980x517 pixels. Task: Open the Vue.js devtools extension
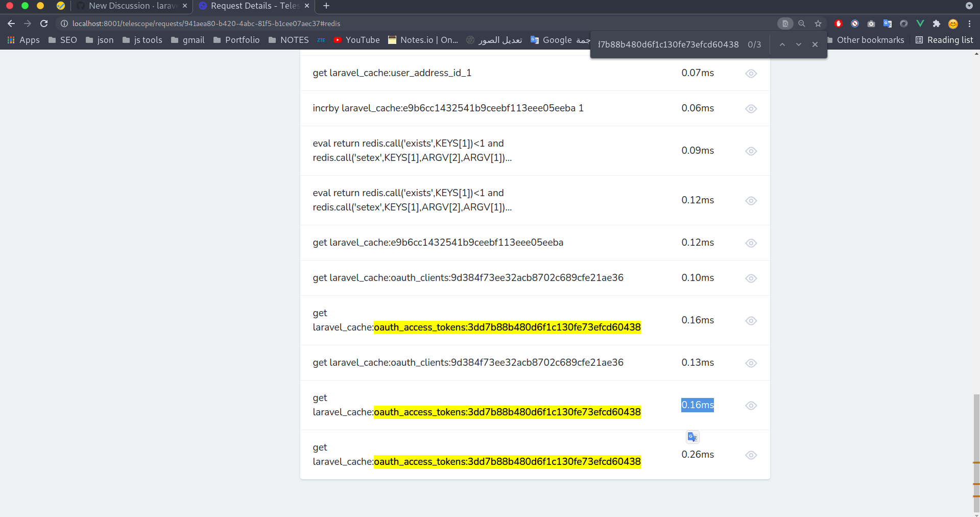coord(920,24)
